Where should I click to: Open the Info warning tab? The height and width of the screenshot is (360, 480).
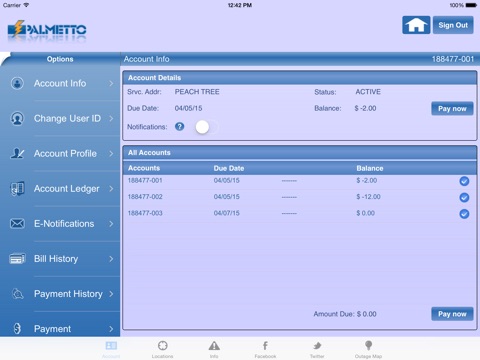(x=214, y=349)
